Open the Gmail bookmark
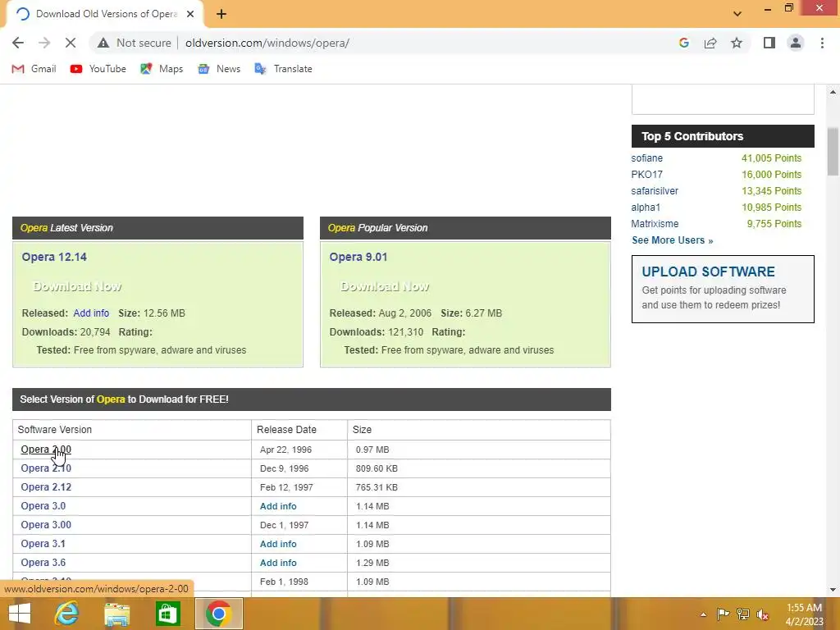The image size is (840, 630). pyautogui.click(x=34, y=69)
